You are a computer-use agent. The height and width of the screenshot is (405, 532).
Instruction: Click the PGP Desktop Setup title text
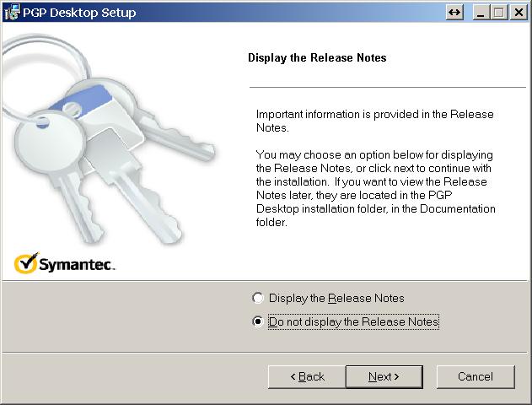point(79,13)
